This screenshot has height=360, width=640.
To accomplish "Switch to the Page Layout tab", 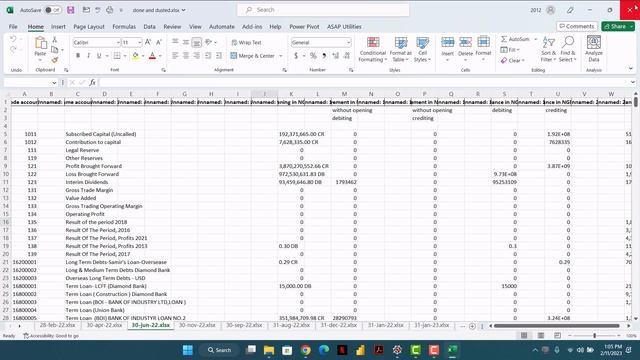I will click(89, 27).
